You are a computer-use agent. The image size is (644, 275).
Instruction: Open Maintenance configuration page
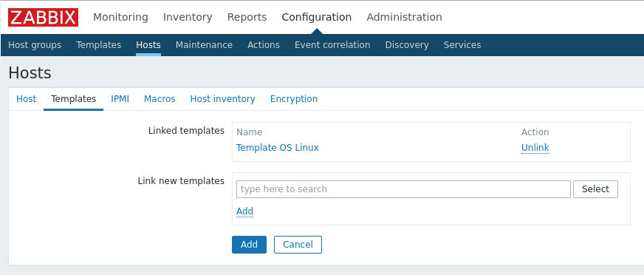tap(204, 45)
